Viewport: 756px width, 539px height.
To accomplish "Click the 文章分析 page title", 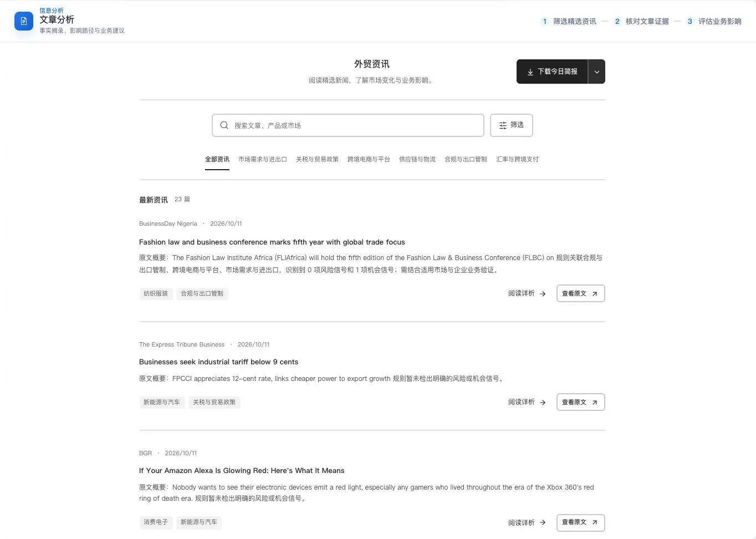I will coord(57,19).
